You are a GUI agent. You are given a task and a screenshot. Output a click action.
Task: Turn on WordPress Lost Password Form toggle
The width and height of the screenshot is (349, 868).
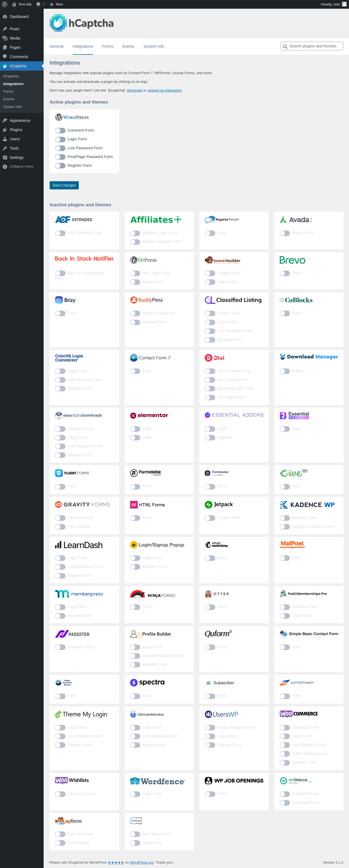(x=60, y=148)
